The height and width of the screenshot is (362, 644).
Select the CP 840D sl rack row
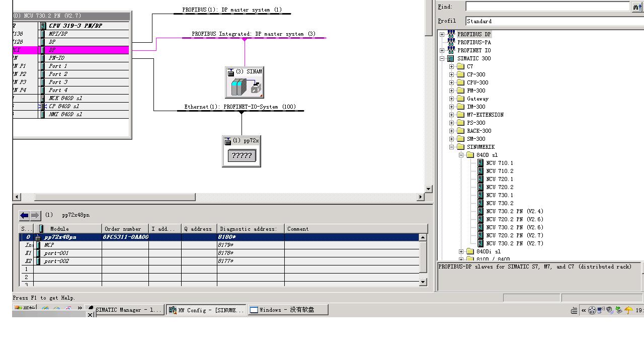point(71,106)
